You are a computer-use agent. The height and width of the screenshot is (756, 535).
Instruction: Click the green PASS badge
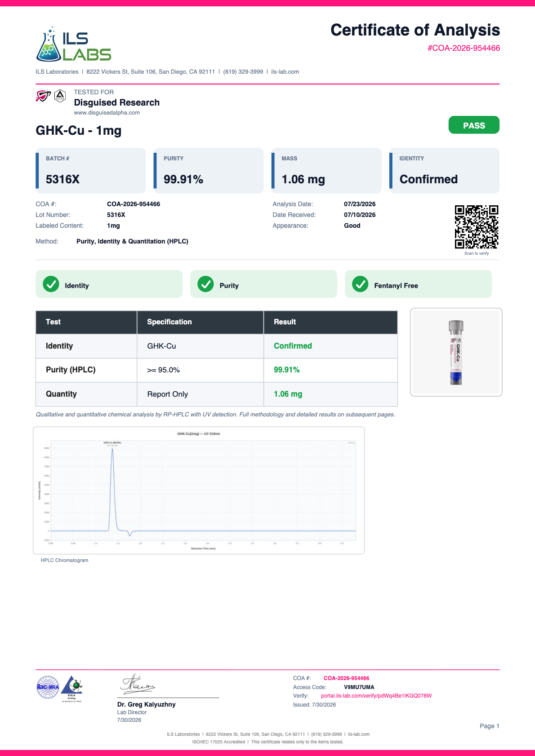474,125
